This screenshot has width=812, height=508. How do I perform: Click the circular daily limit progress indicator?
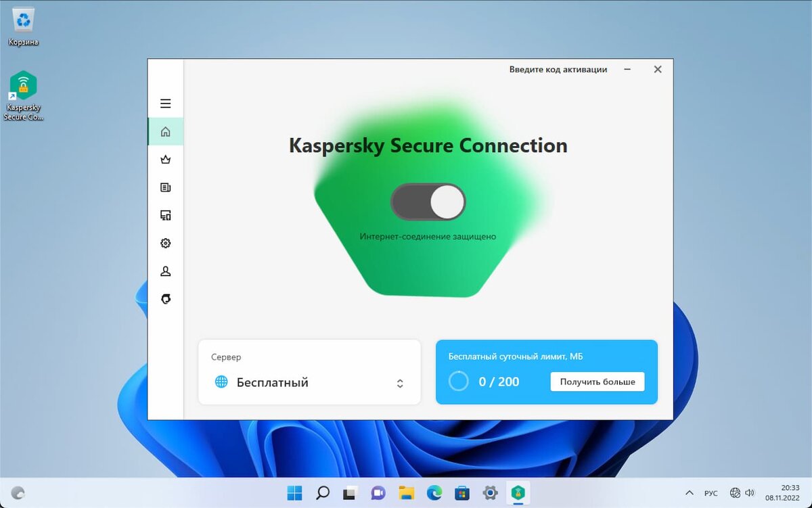tap(459, 382)
